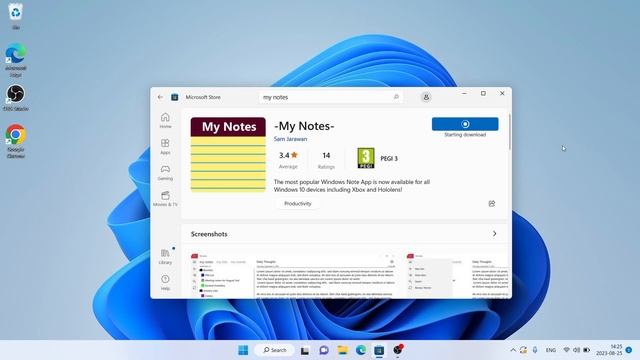
Task: Open Edge browser on taskbar
Action: [361, 350]
